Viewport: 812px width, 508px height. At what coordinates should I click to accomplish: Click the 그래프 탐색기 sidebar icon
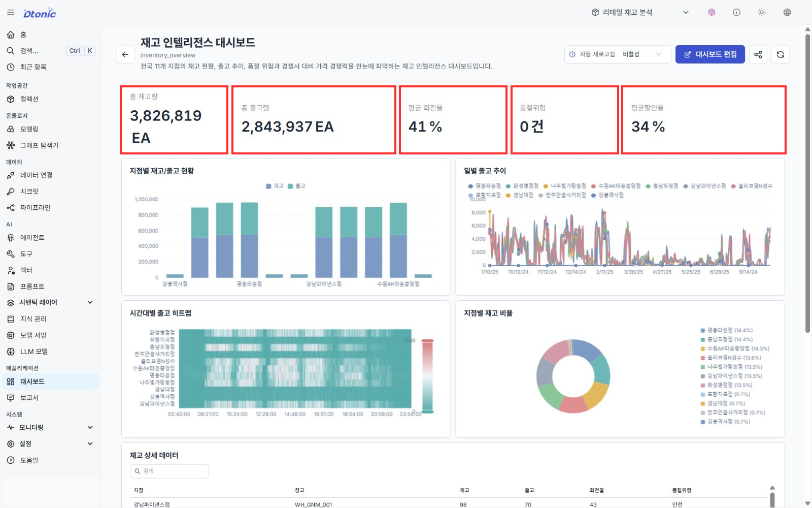[11, 145]
